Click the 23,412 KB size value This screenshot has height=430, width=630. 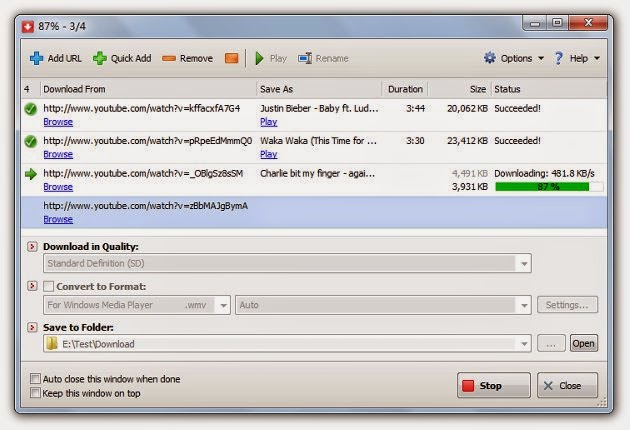[467, 141]
